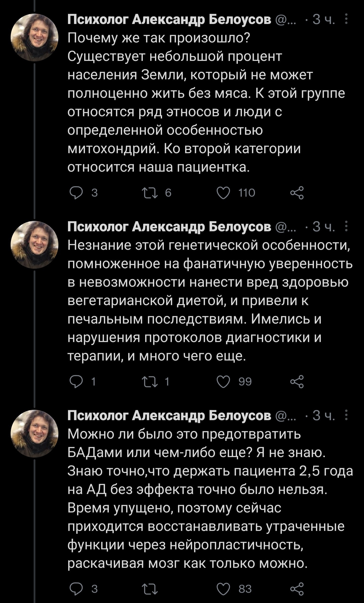Like the tweet with 83 likes
The height and width of the screenshot is (603, 364).
coord(224,589)
